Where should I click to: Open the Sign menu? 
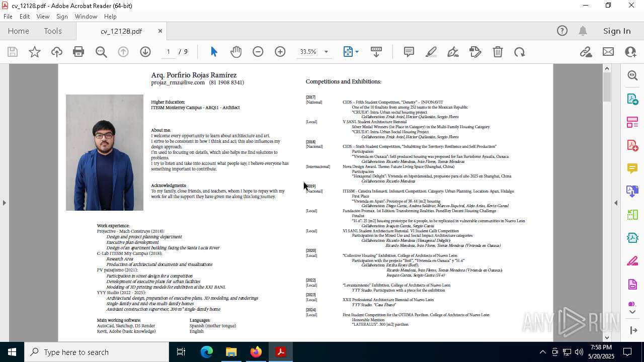[x=62, y=17]
